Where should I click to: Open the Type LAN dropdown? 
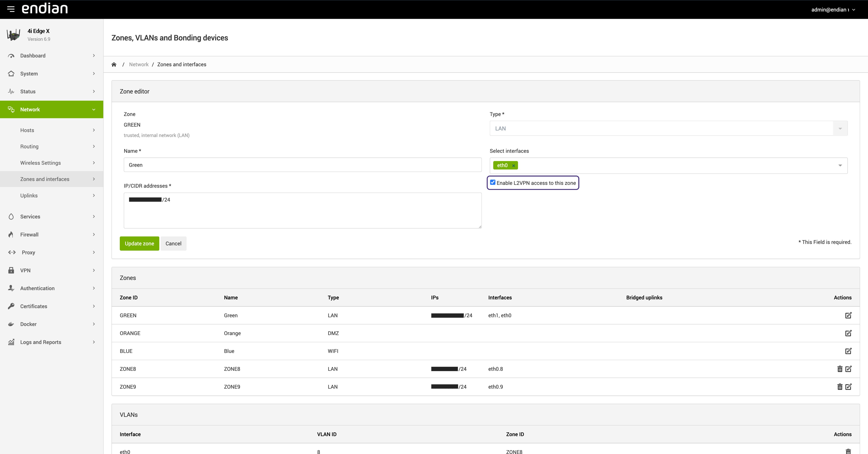[668, 128]
